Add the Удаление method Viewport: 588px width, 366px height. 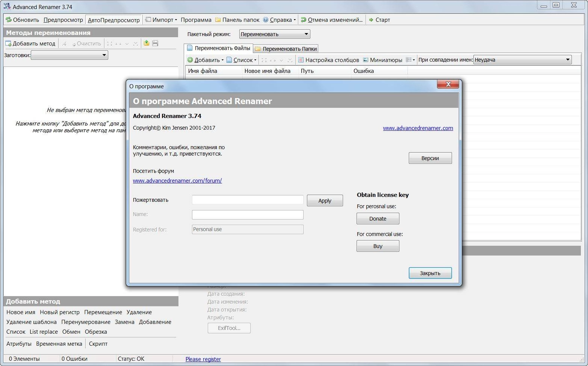(139, 312)
